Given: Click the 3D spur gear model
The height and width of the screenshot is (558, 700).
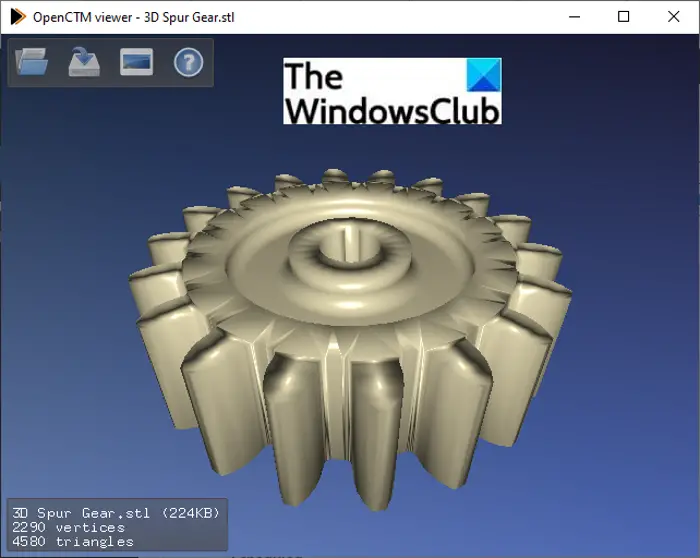Looking at the screenshot, I should [350, 339].
